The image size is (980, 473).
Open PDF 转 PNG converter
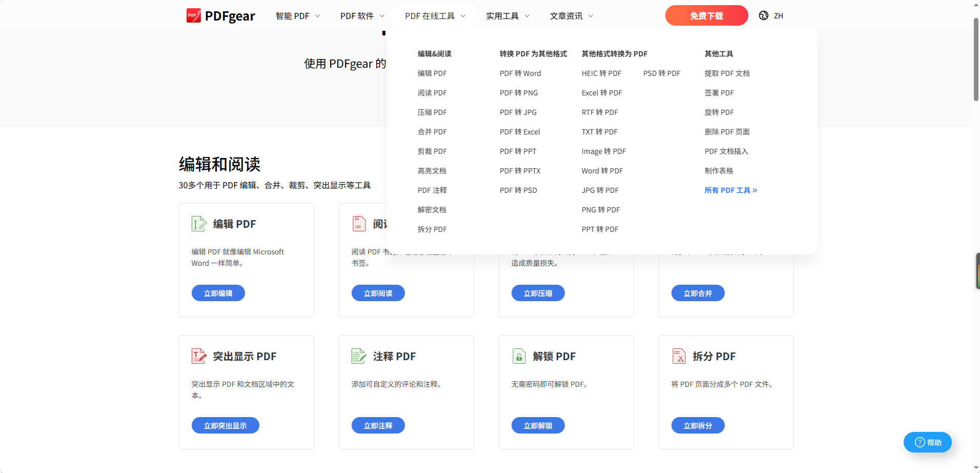click(x=519, y=93)
